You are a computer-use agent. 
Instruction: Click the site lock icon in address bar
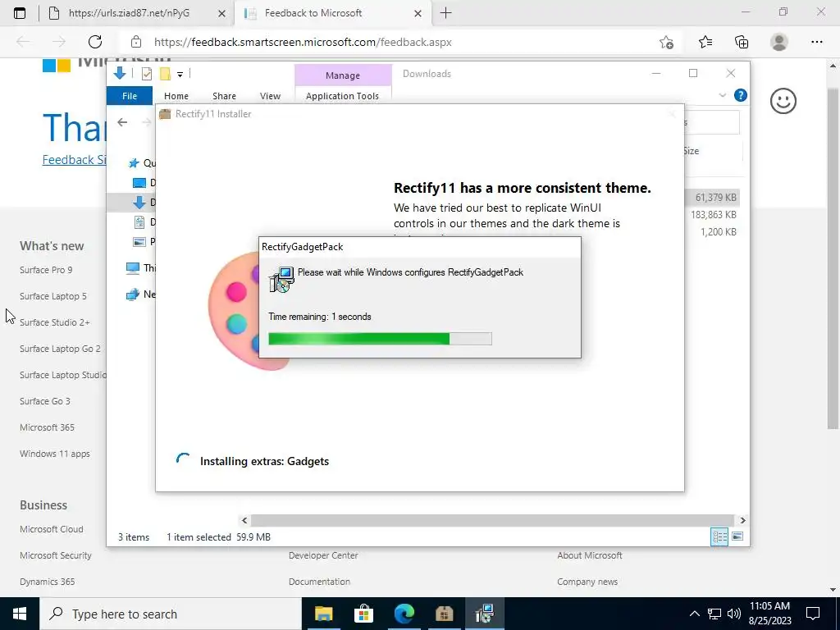point(136,42)
